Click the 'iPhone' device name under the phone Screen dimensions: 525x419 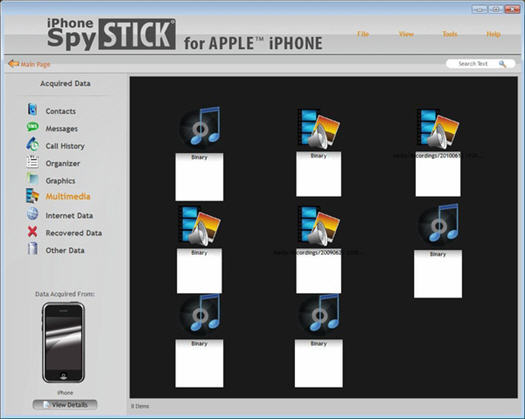pos(65,393)
